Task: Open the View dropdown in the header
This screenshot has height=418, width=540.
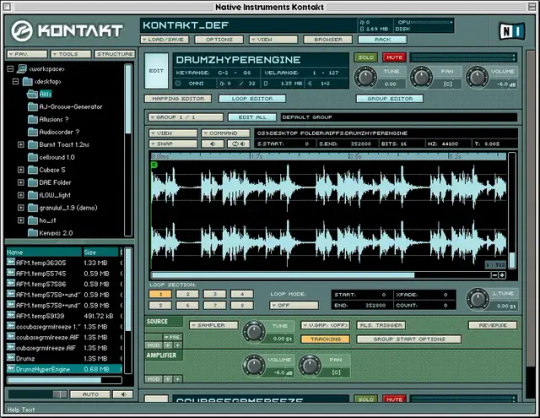Action: point(273,40)
